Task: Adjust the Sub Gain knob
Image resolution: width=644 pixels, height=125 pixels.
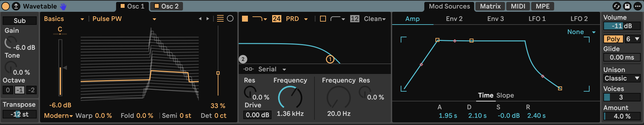Action: (x=10, y=43)
